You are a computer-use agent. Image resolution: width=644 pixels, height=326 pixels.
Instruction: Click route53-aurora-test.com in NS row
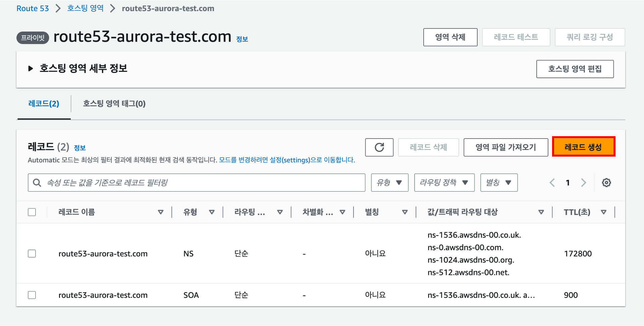pos(103,254)
